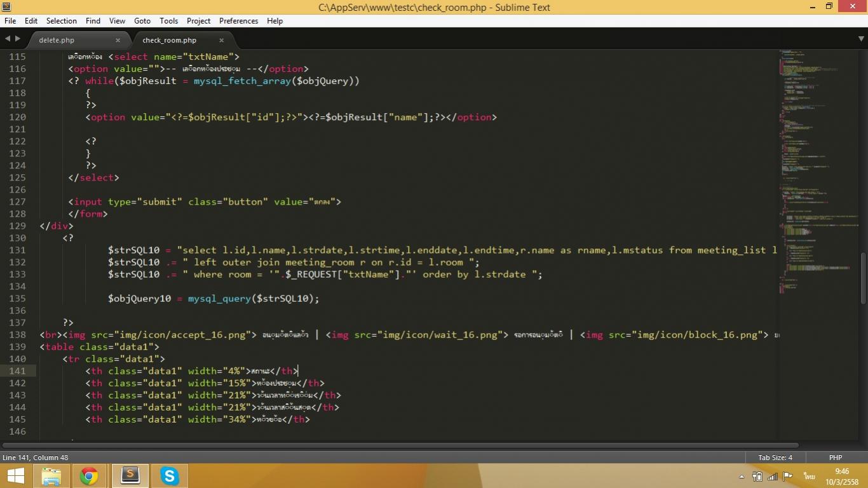Click line number 146 in gutter

click(x=17, y=431)
